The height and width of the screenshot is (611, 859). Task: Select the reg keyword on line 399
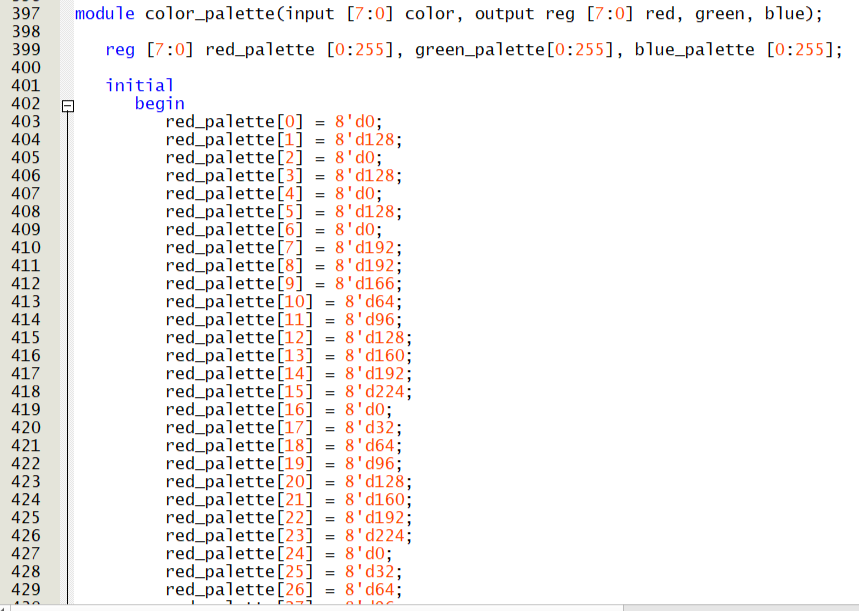pos(119,49)
